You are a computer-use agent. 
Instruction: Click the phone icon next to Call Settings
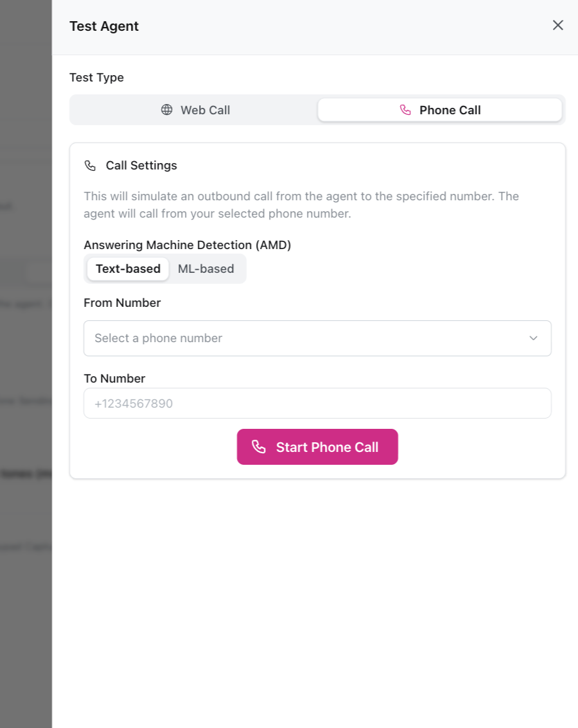click(90, 165)
